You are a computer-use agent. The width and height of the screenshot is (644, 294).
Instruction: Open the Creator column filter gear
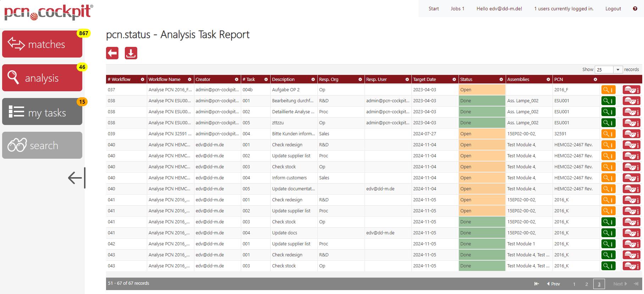(237, 80)
